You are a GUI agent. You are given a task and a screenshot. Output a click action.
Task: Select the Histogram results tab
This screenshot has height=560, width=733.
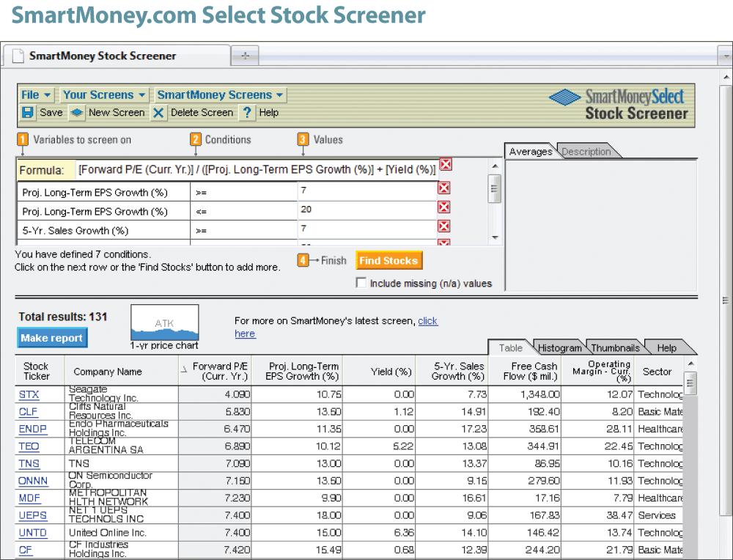(559, 347)
